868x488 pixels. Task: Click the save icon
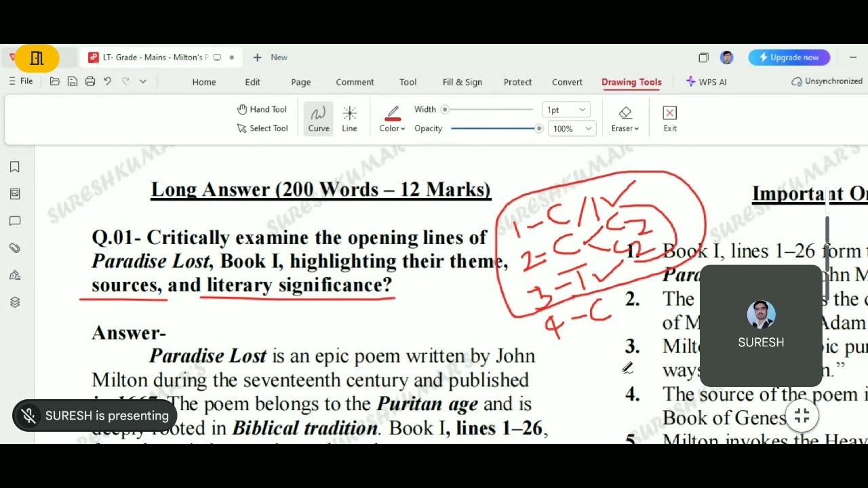(73, 81)
